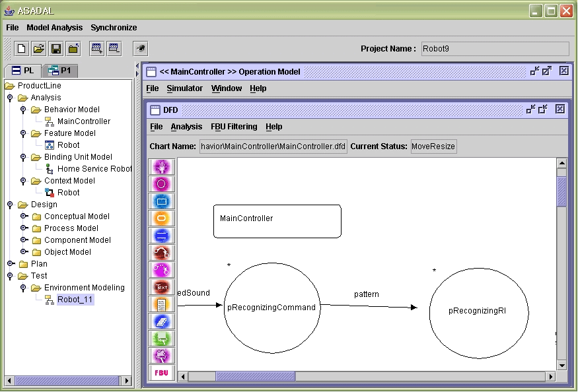This screenshot has width=578, height=392.
Task: Click the MainController behavior model icon
Action: tap(49, 121)
